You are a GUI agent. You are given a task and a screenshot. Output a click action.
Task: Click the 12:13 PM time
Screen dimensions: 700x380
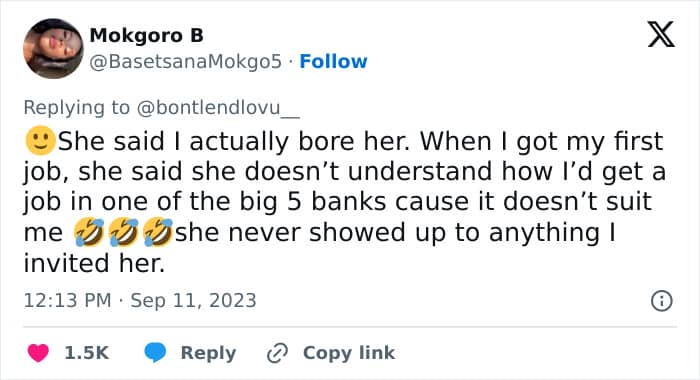click(x=67, y=300)
